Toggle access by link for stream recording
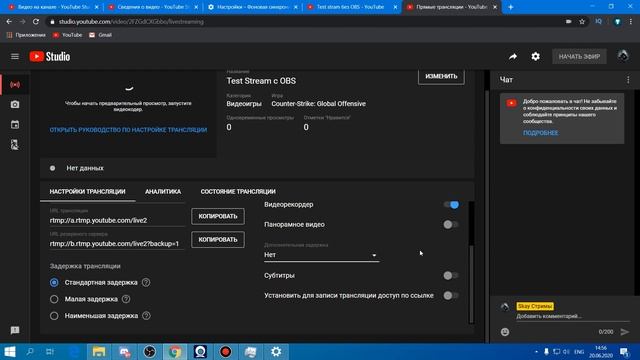The width and height of the screenshot is (640, 360). tap(451, 296)
